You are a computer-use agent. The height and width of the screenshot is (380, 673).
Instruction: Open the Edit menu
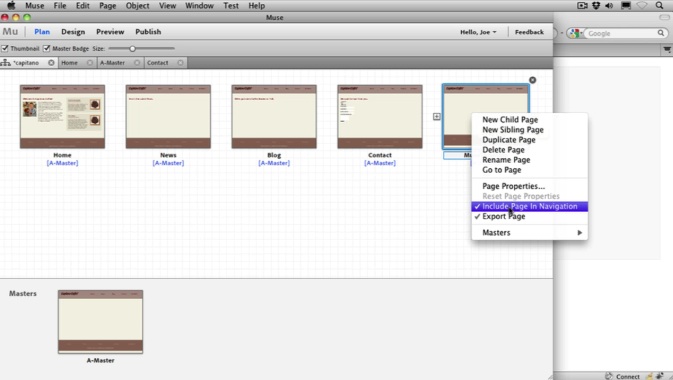click(82, 6)
